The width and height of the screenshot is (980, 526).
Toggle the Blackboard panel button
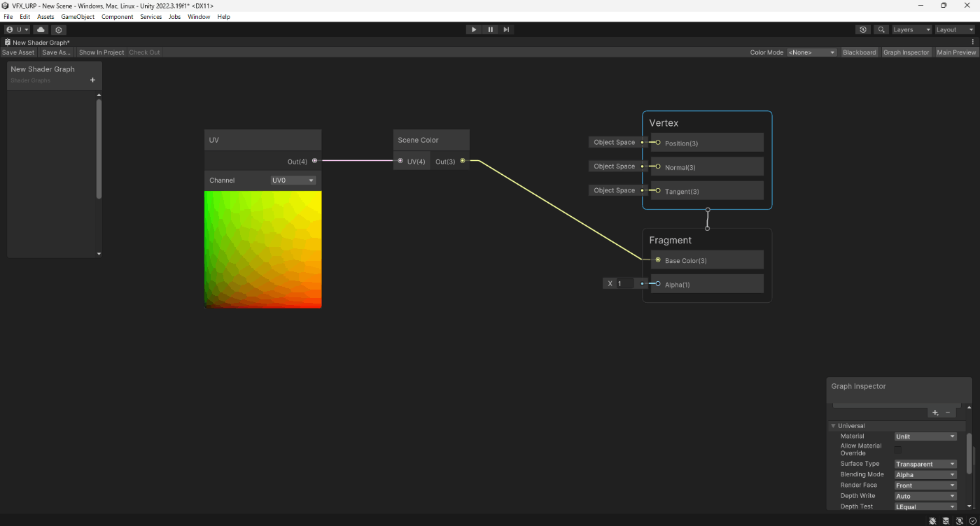[859, 52]
